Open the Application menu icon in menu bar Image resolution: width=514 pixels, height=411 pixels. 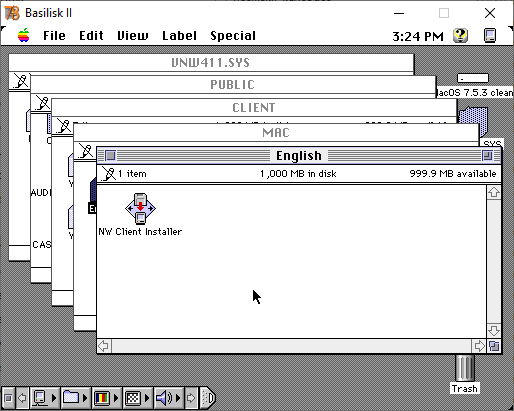click(x=490, y=35)
